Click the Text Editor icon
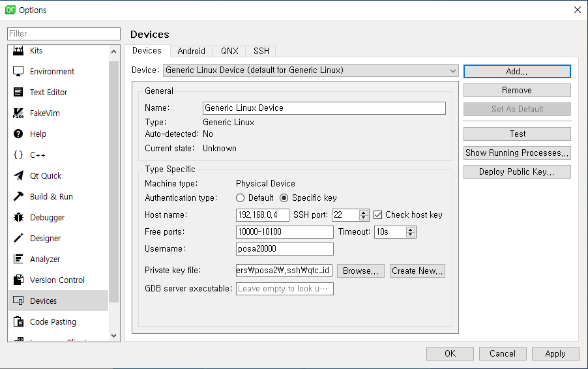The height and width of the screenshot is (369, 588). pyautogui.click(x=18, y=93)
